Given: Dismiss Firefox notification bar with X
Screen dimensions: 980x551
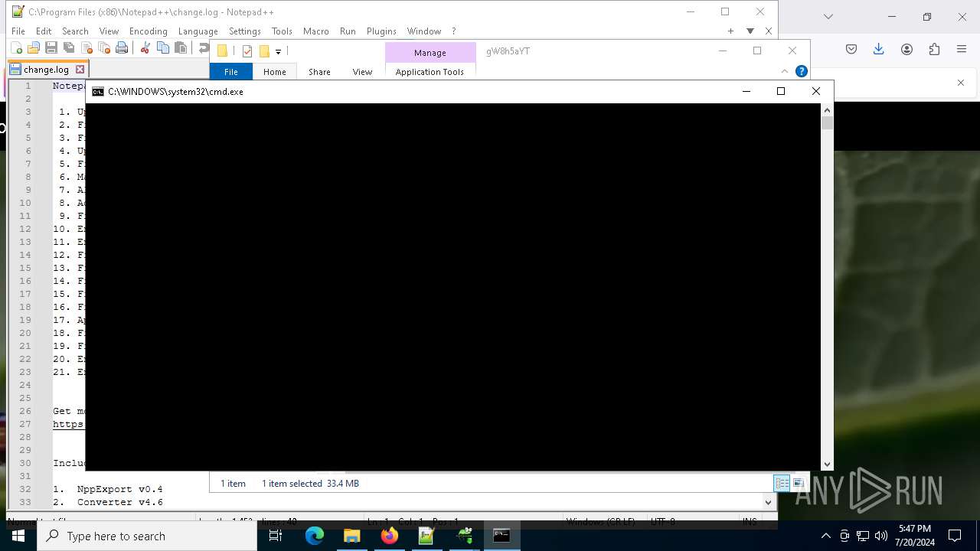Looking at the screenshot, I should tap(961, 83).
